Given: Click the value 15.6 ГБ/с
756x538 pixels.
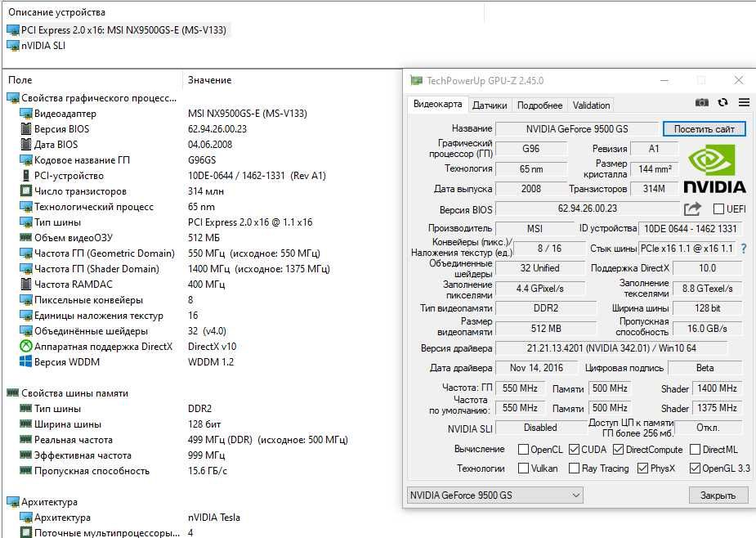Looking at the screenshot, I should pos(208,470).
